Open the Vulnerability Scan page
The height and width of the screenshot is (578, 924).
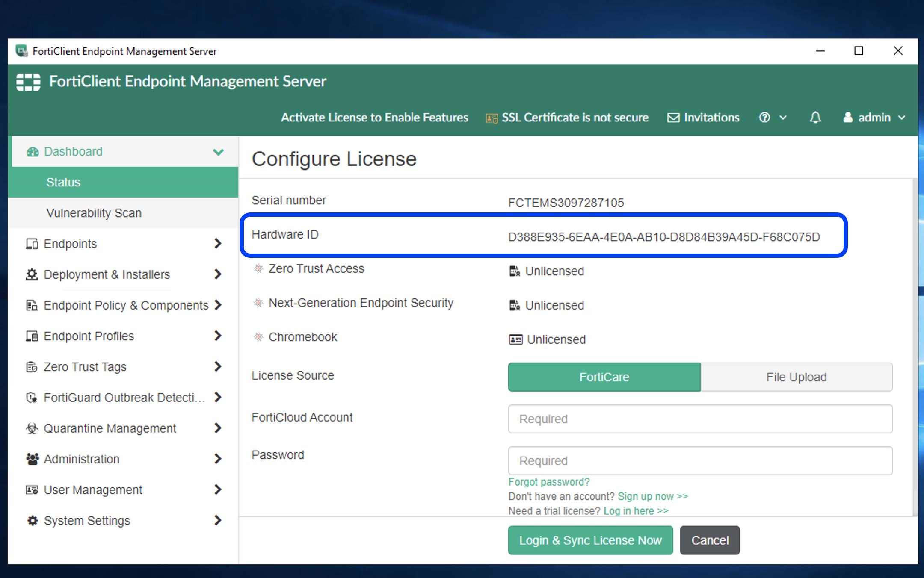tap(123, 213)
